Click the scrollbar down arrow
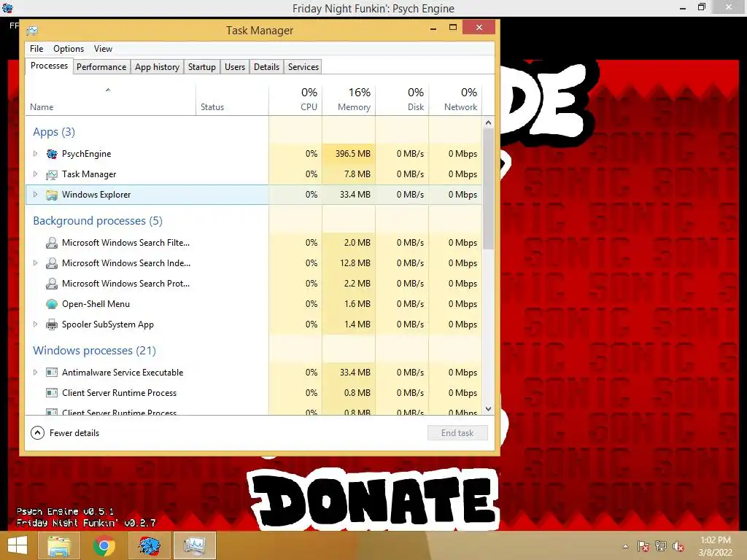747x560 pixels. click(x=488, y=408)
